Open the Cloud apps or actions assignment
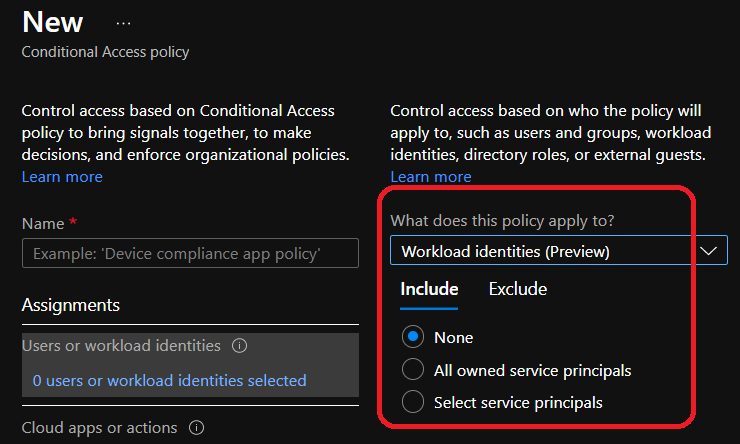Image resolution: width=740 pixels, height=444 pixels. tap(99, 428)
